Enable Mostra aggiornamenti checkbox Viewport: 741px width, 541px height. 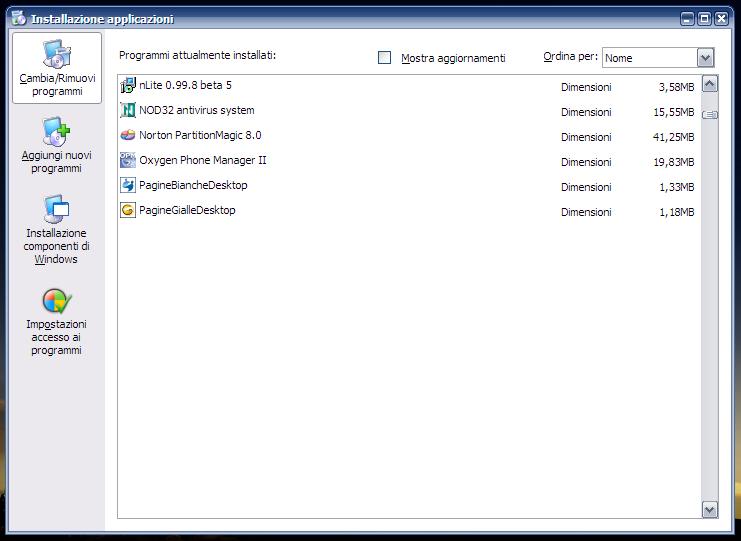(385, 58)
